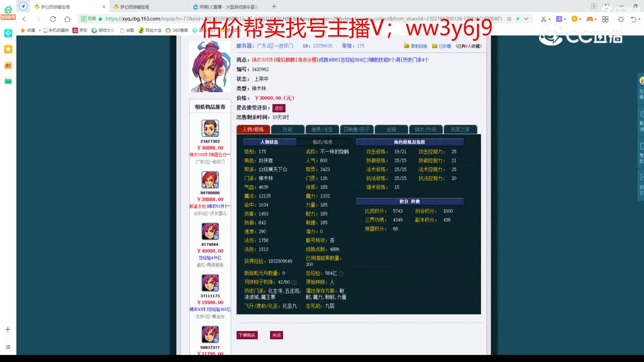The height and width of the screenshot is (362, 644).
Task: Open recommended item 89788888 avatar
Action: tap(210, 180)
